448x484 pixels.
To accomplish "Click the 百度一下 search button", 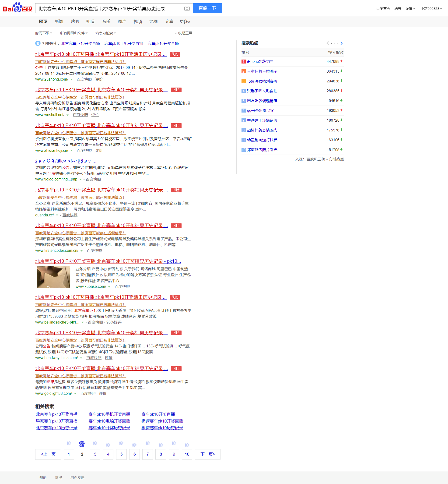I will 207,8.
